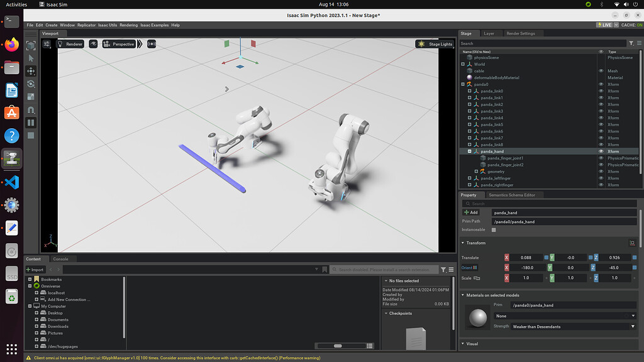This screenshot has height=362, width=644.
Task: Open the Replicator menu in the menu bar
Action: click(x=86, y=25)
